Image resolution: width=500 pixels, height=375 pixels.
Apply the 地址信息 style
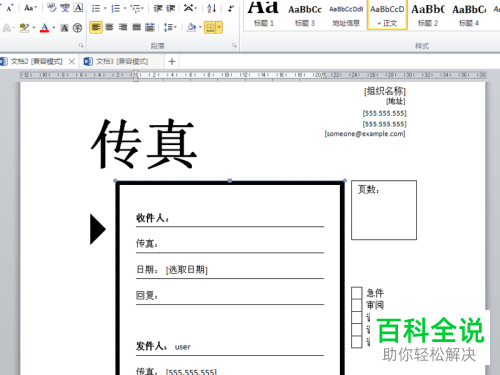346,14
